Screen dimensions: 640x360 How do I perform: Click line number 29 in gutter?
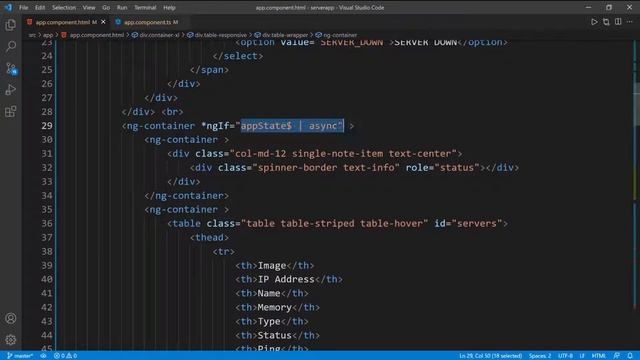[47, 126]
